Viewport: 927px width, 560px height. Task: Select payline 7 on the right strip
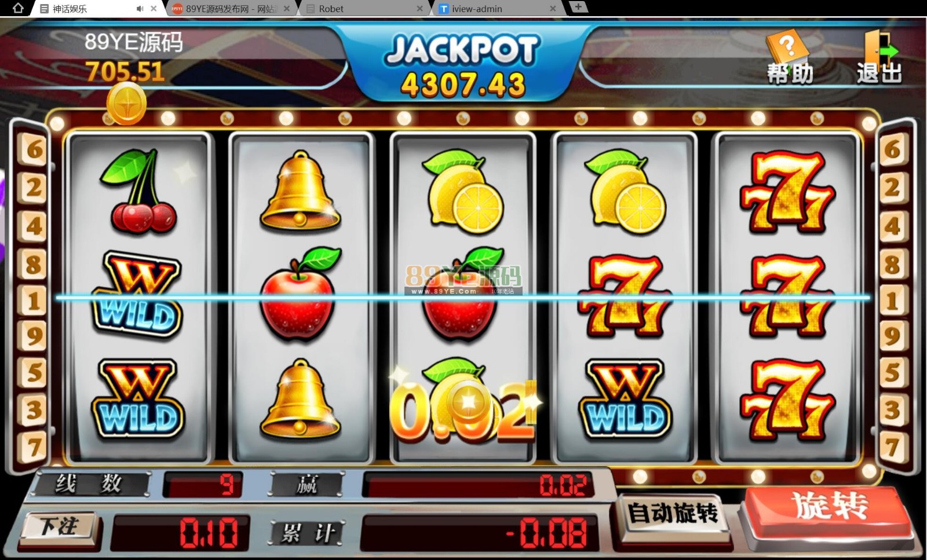coord(893,446)
